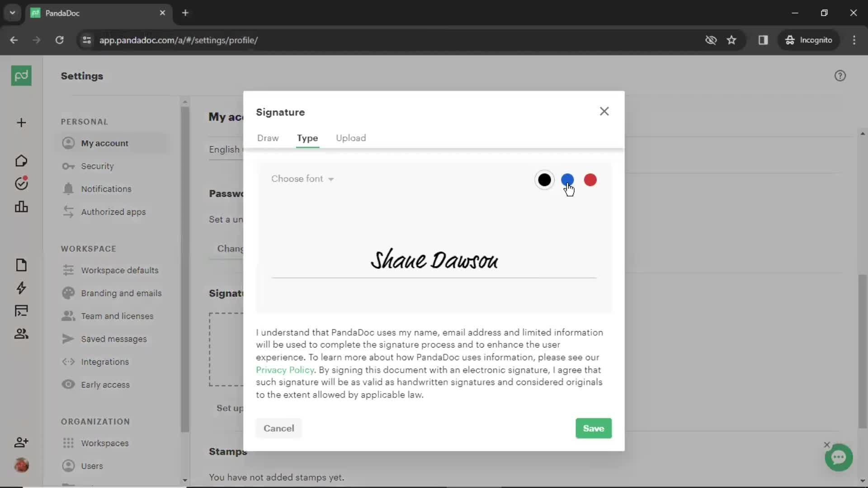
Task: Click Cancel to dismiss signature dialog
Action: pos(278,428)
